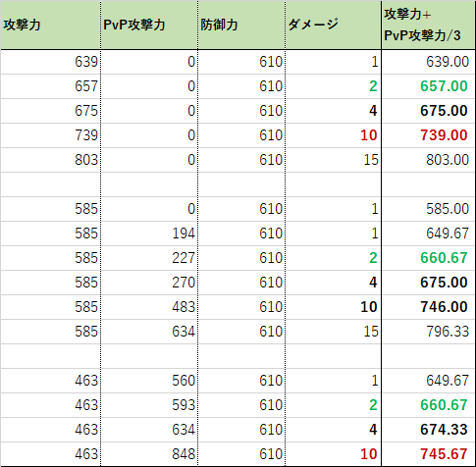
Task: Select 649.67 in the PvP 194 row
Action: tap(429, 233)
